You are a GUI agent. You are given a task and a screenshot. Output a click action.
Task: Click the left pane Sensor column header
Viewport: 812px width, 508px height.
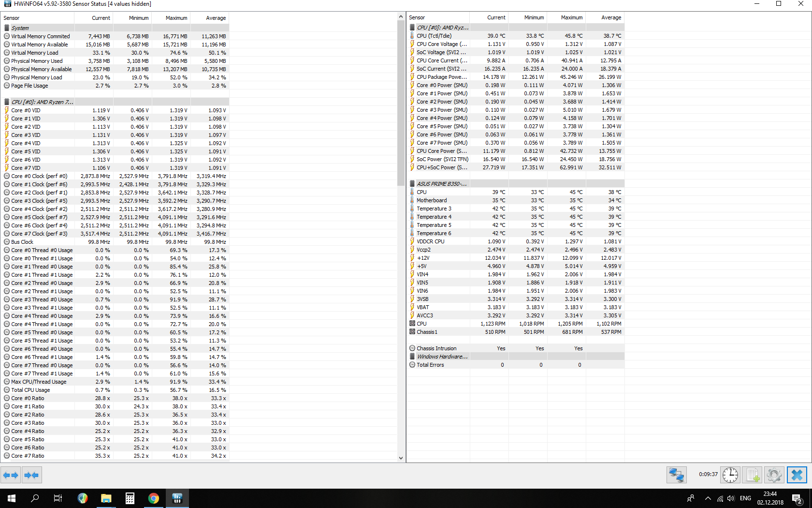point(38,18)
